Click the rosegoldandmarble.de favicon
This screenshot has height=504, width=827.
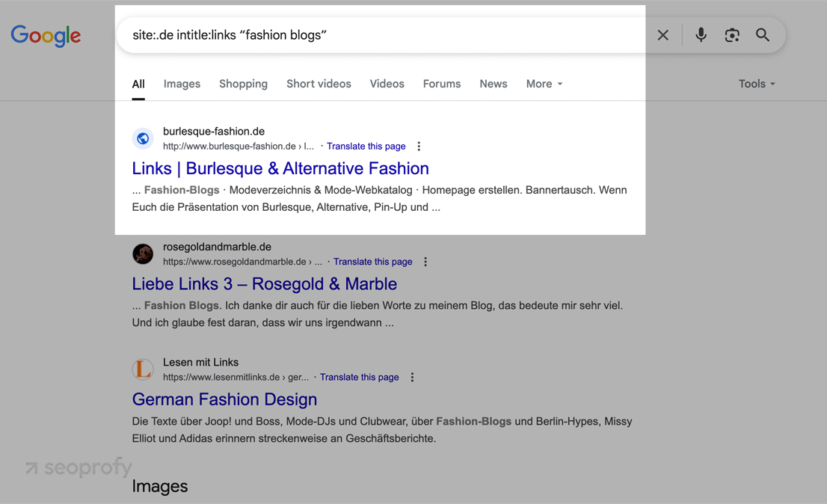(142, 254)
